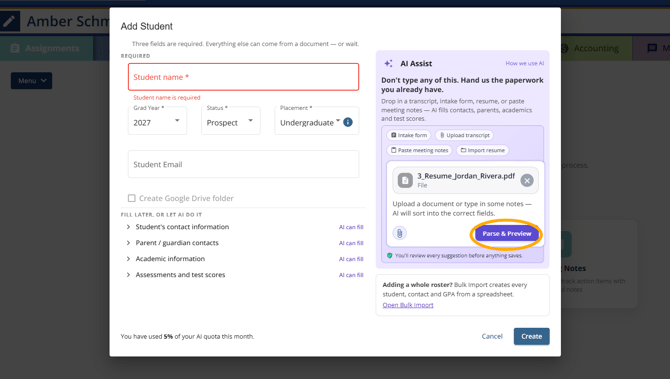Click the AI quota usage text

click(x=187, y=337)
